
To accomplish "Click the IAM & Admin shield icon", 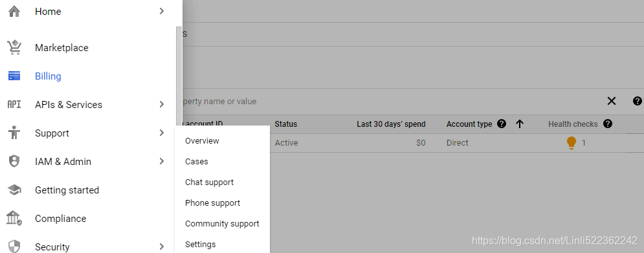I will (14, 161).
